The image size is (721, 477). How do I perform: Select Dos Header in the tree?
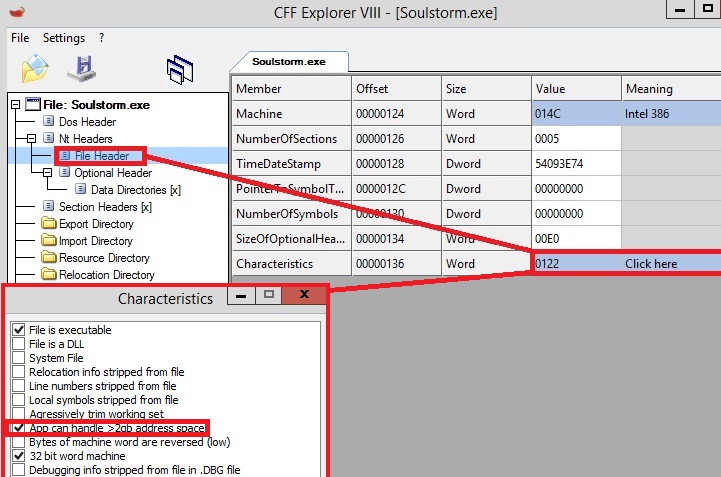click(x=87, y=122)
